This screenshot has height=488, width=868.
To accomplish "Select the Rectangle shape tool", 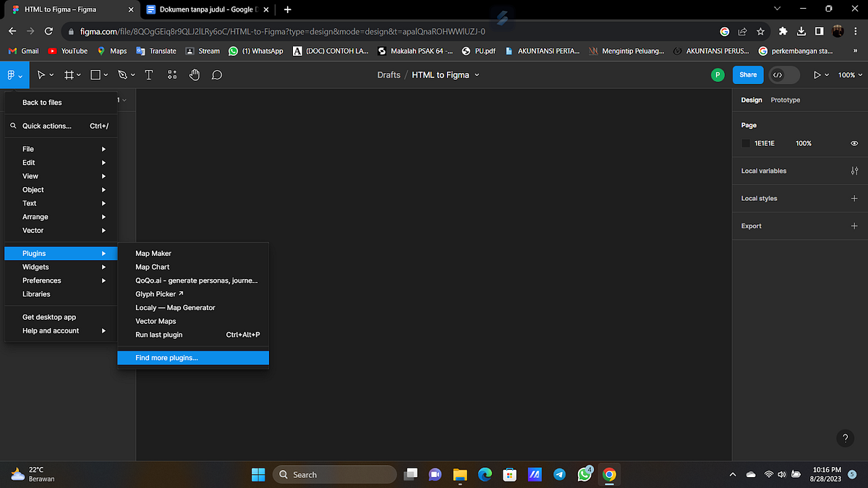I will point(94,74).
